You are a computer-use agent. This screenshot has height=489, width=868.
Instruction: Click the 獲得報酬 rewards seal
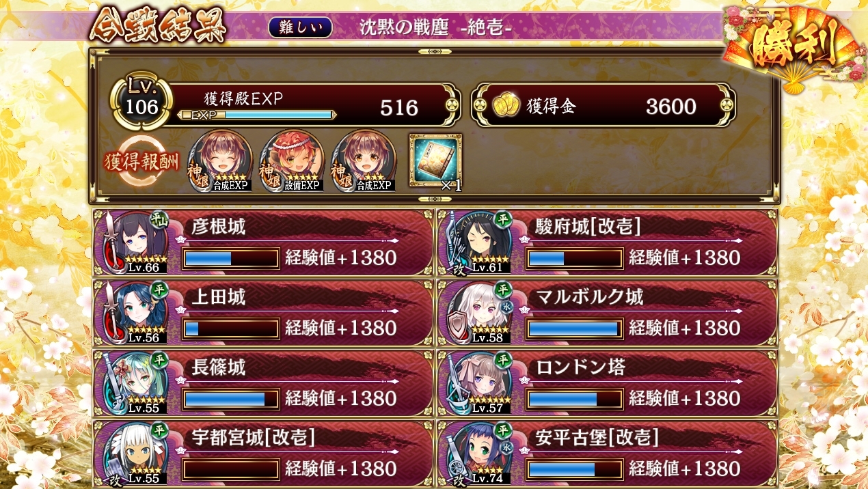(x=140, y=162)
